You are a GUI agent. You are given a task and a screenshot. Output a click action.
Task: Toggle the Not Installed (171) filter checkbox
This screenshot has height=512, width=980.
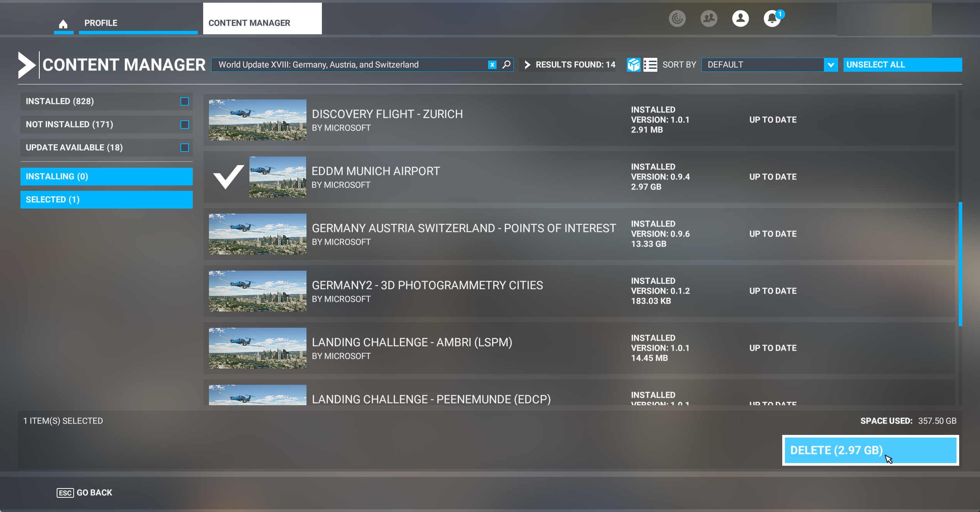tap(185, 125)
